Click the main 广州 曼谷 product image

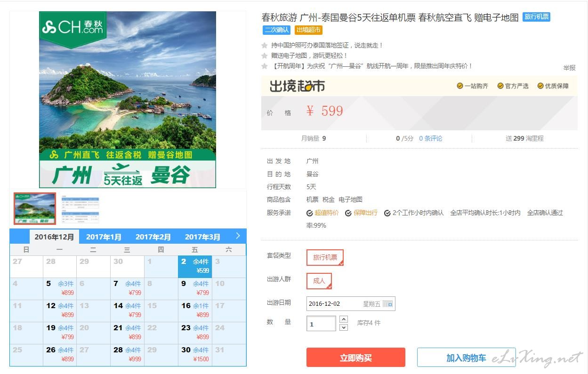click(128, 100)
